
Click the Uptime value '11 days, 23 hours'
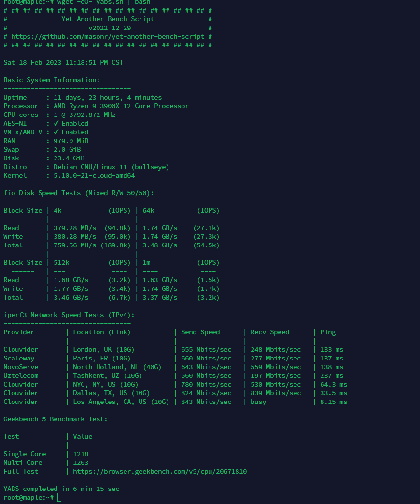coord(88,98)
